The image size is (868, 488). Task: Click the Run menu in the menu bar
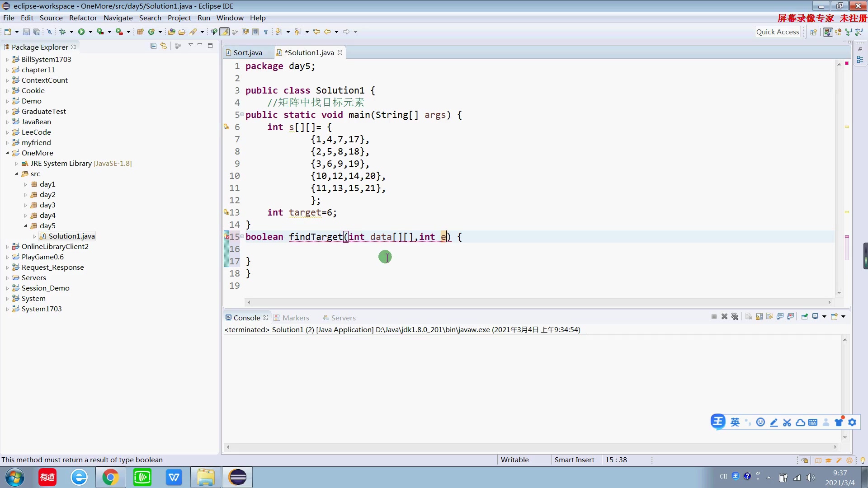tap(204, 17)
